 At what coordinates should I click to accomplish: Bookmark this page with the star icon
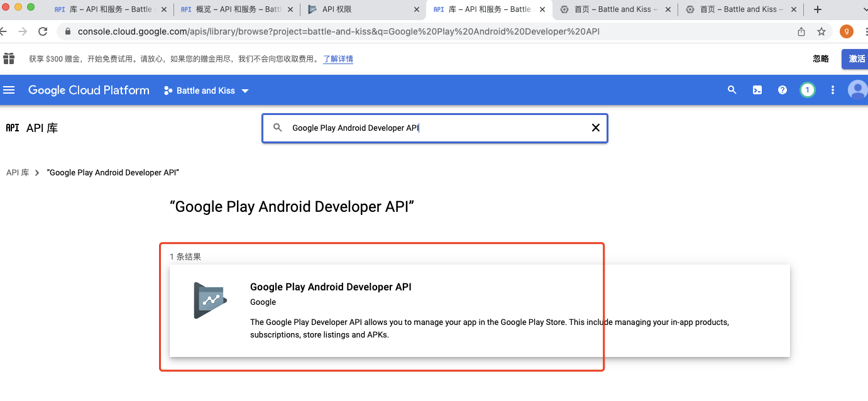(821, 31)
